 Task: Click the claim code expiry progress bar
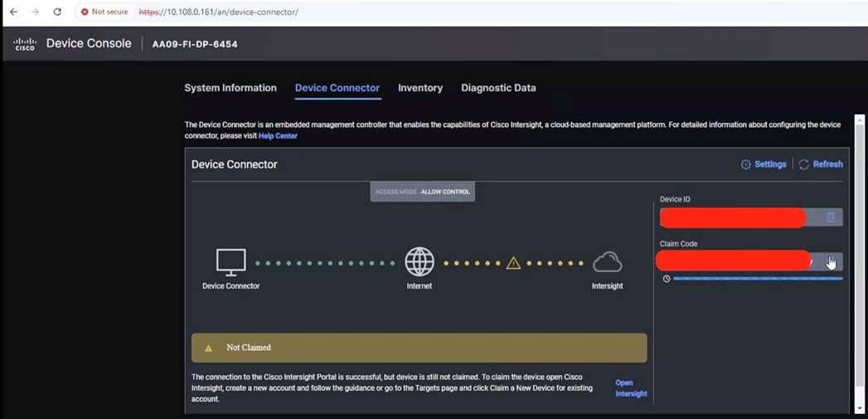(x=758, y=279)
